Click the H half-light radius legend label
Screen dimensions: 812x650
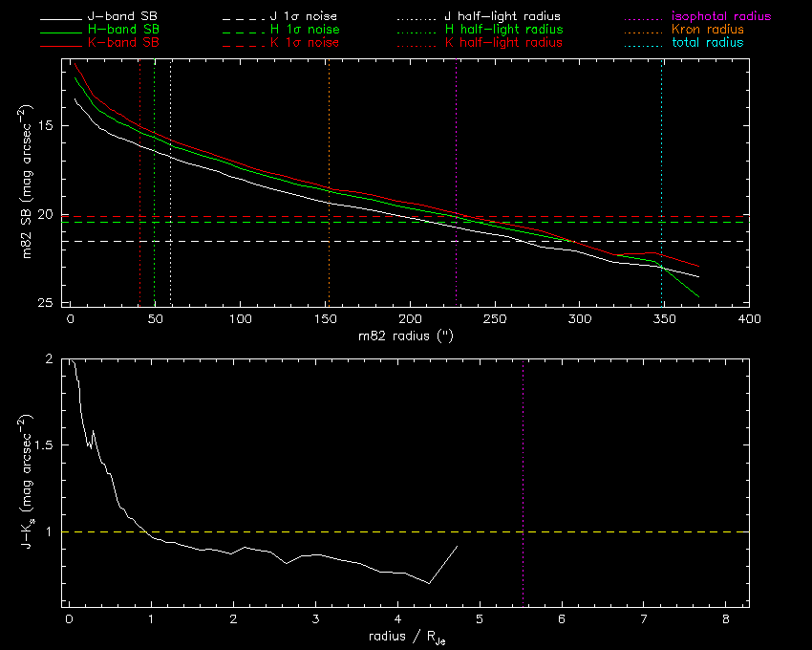[502, 31]
